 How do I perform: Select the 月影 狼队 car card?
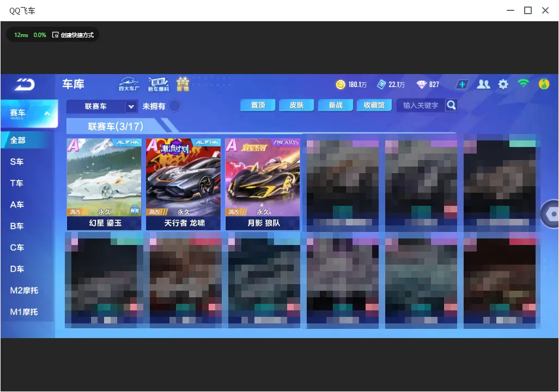pyautogui.click(x=263, y=184)
